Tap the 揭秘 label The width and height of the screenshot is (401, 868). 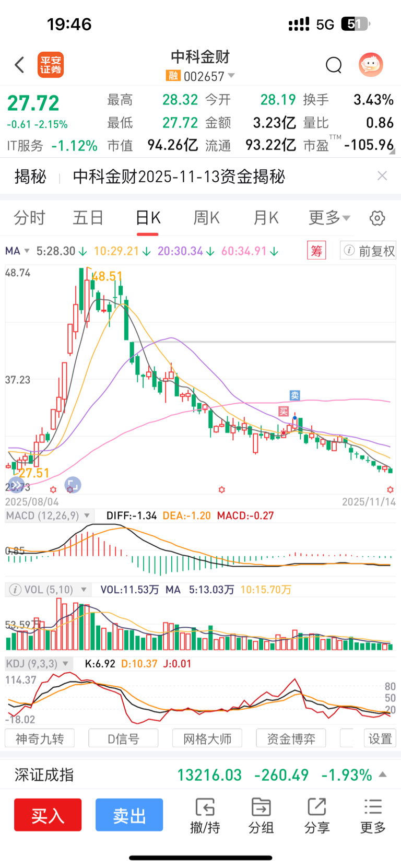click(x=30, y=177)
